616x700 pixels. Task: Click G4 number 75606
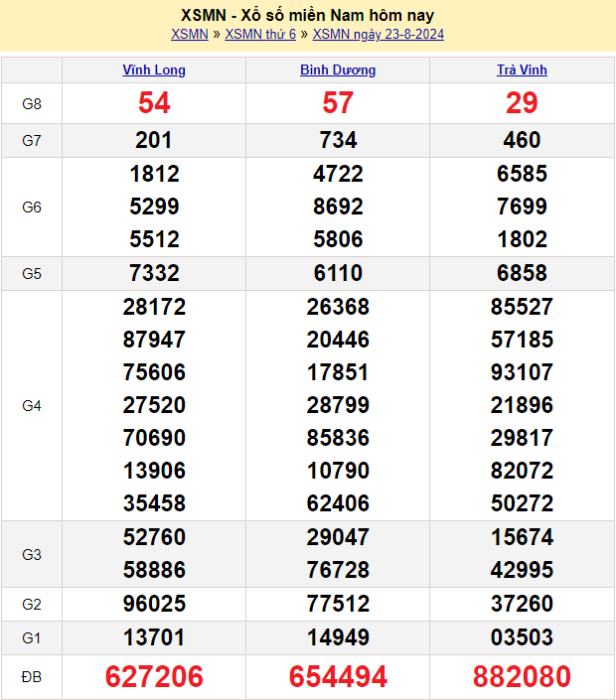154,372
